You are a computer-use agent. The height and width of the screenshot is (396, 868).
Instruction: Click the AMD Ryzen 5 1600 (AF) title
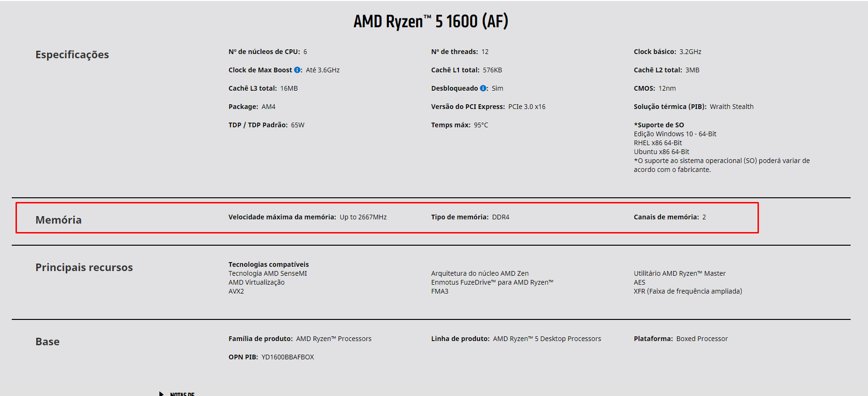pyautogui.click(x=431, y=21)
